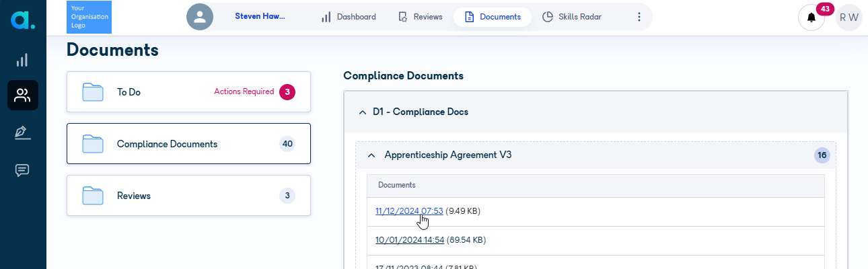The width and height of the screenshot is (868, 269).
Task: Open the Reviews folder card
Action: tap(188, 196)
